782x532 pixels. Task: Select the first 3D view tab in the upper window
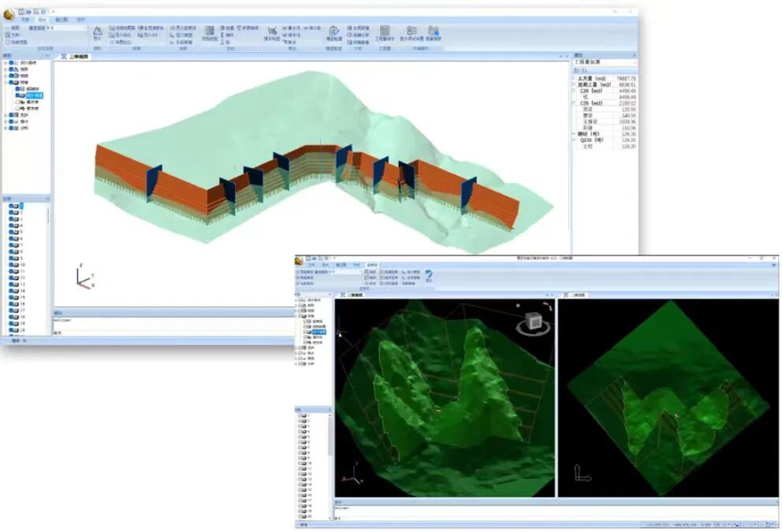tap(77, 57)
